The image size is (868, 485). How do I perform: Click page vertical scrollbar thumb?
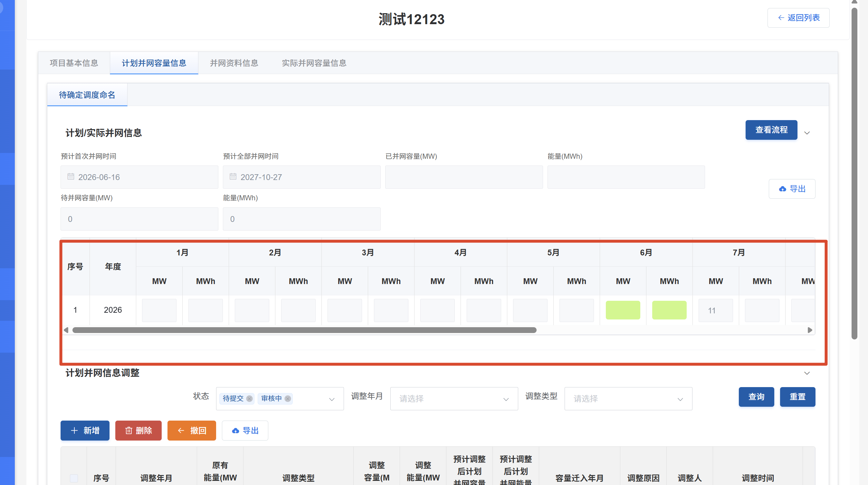(854, 174)
